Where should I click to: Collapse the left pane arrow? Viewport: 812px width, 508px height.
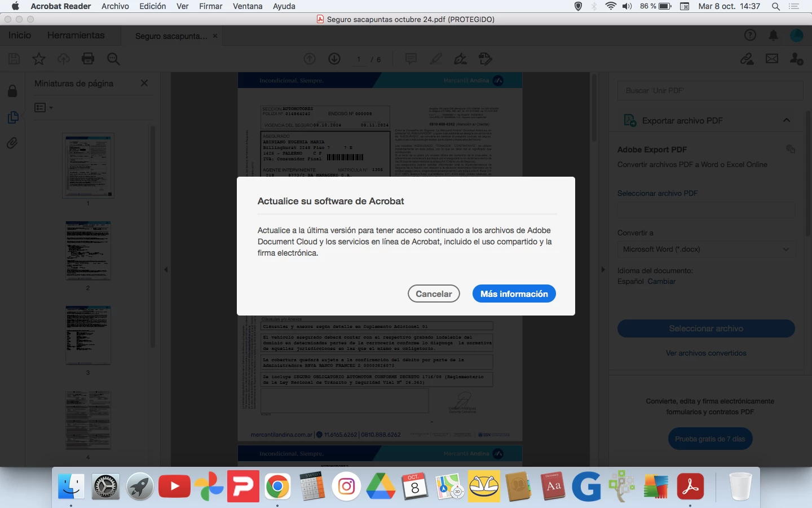click(166, 269)
